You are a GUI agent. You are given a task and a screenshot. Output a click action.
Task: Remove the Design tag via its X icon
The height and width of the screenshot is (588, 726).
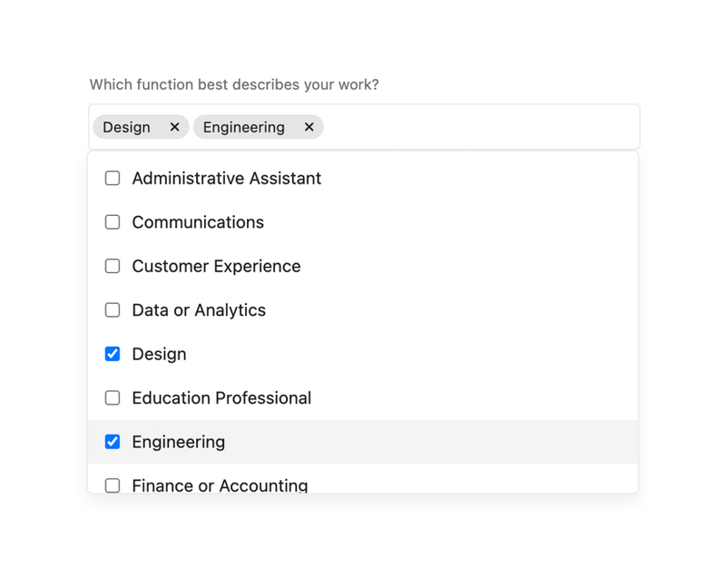tap(174, 127)
